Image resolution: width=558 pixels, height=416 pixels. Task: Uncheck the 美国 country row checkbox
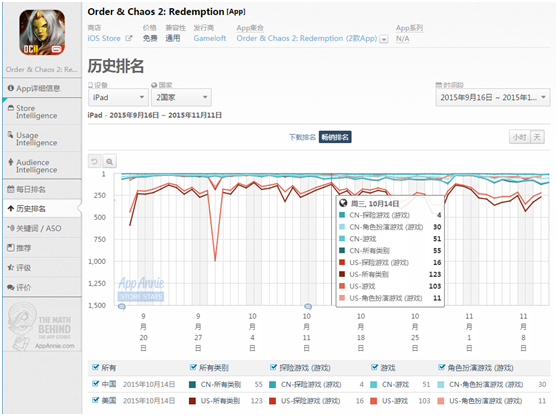[95, 400]
